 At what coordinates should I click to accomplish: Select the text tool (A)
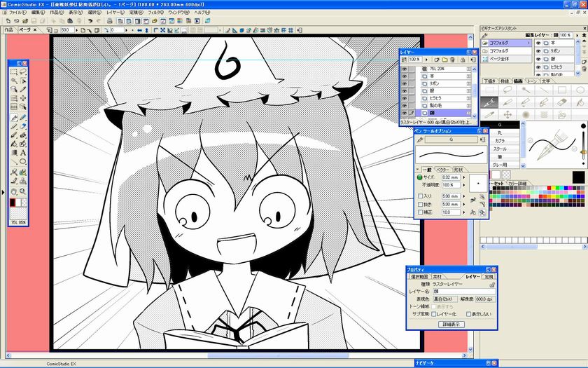pyautogui.click(x=23, y=154)
